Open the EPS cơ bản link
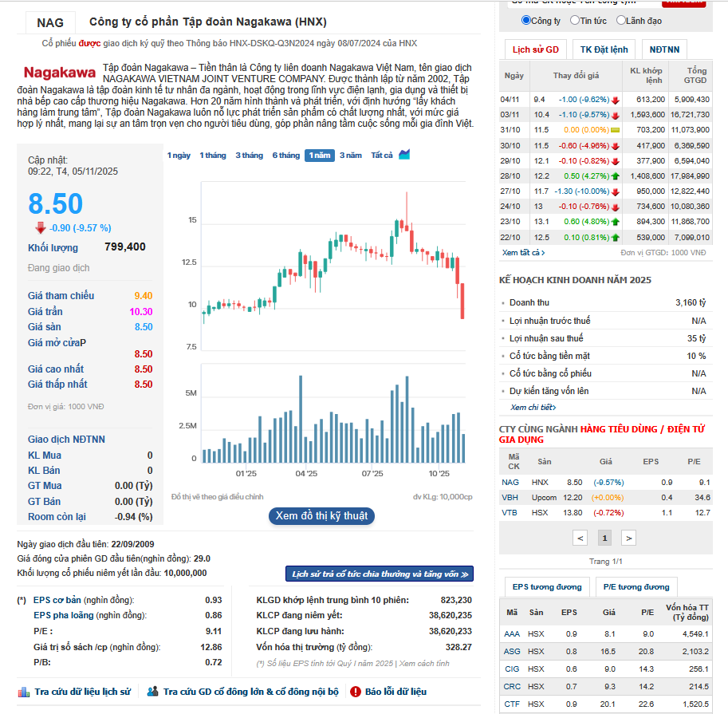 point(57,600)
